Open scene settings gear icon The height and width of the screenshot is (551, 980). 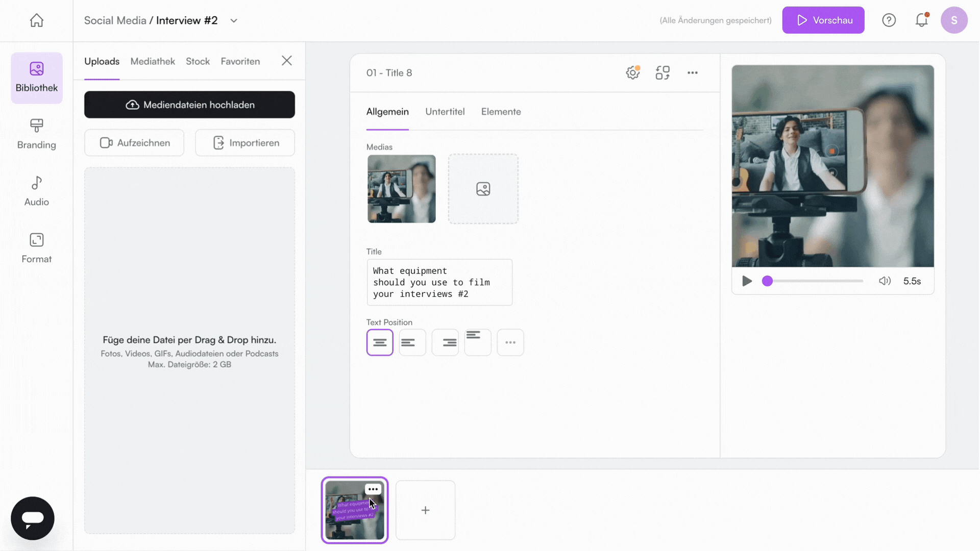pos(633,72)
